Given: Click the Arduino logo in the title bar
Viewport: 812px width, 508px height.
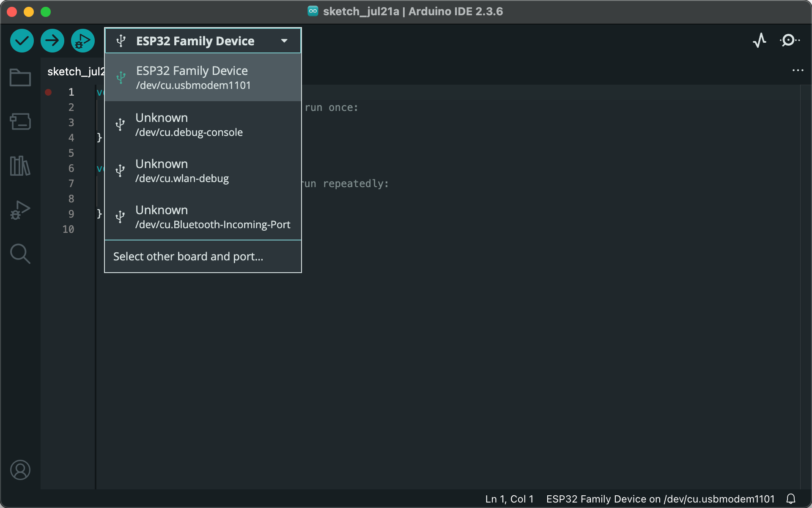Looking at the screenshot, I should (313, 11).
